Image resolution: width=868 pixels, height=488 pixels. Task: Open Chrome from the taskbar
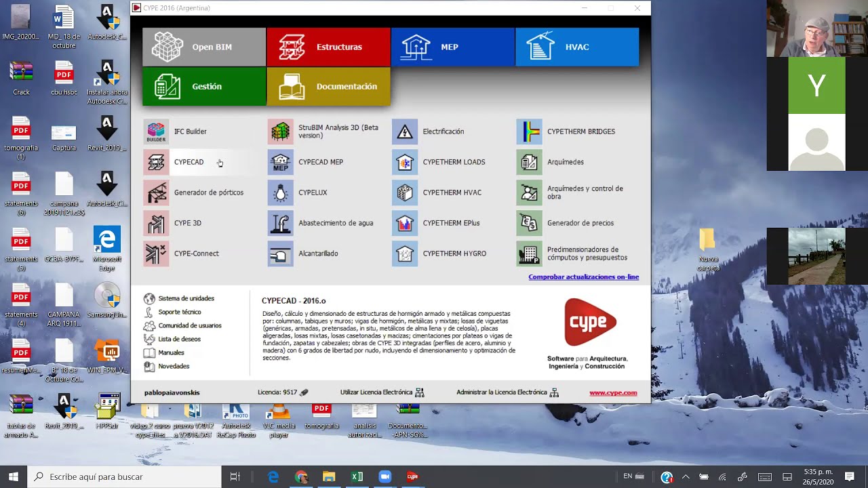tap(301, 476)
